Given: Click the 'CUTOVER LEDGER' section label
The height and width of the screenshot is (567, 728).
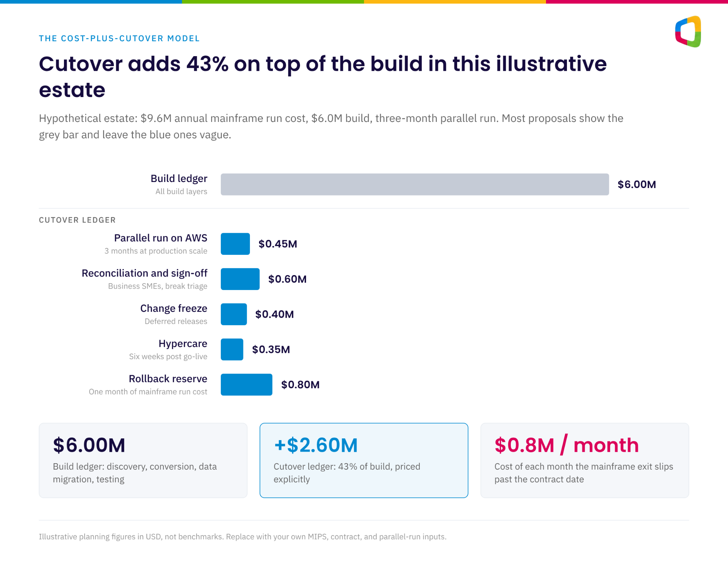Looking at the screenshot, I should pos(77,220).
